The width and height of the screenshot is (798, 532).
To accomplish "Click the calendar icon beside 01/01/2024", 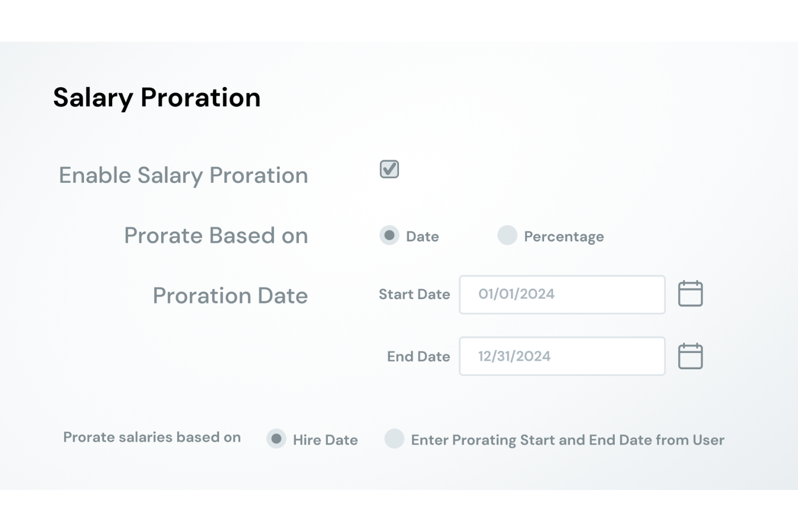I will [x=690, y=294].
